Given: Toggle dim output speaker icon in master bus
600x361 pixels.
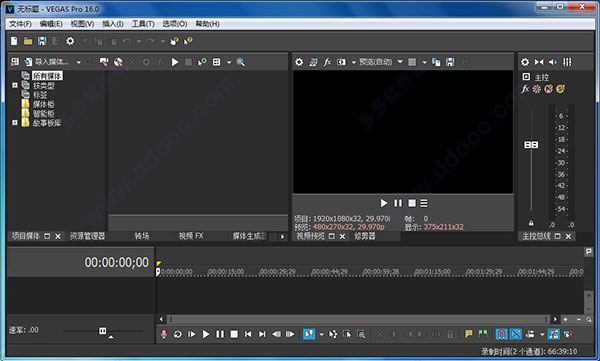Looking at the screenshot, I should (x=553, y=62).
